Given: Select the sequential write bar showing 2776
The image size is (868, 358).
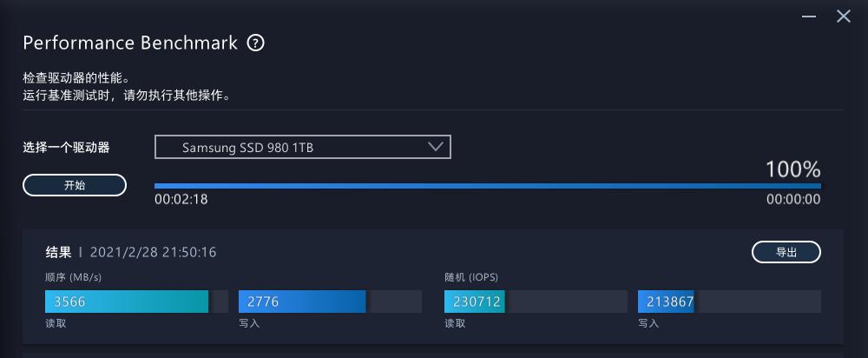Looking at the screenshot, I should click(301, 302).
